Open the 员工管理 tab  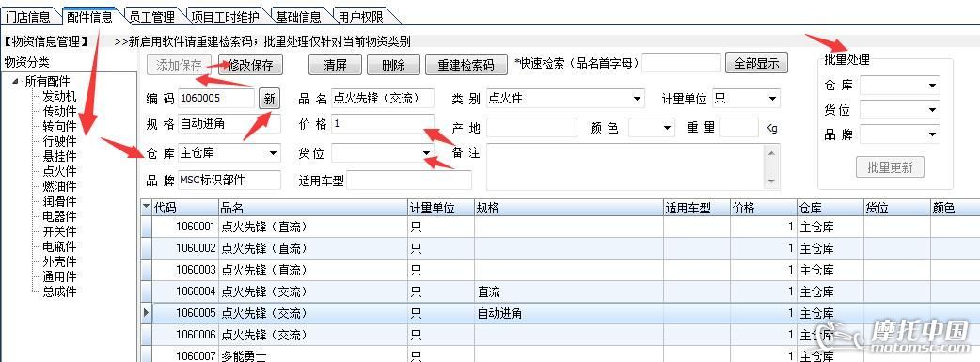(x=151, y=17)
